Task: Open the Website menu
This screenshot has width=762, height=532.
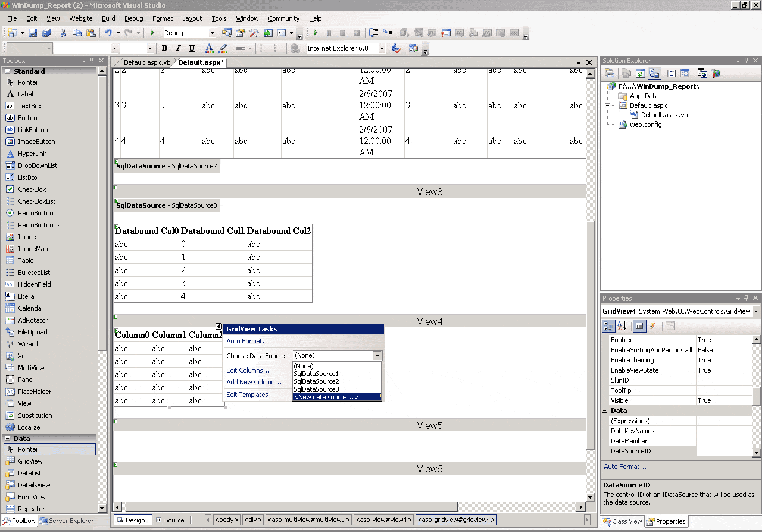Action: (x=81, y=18)
